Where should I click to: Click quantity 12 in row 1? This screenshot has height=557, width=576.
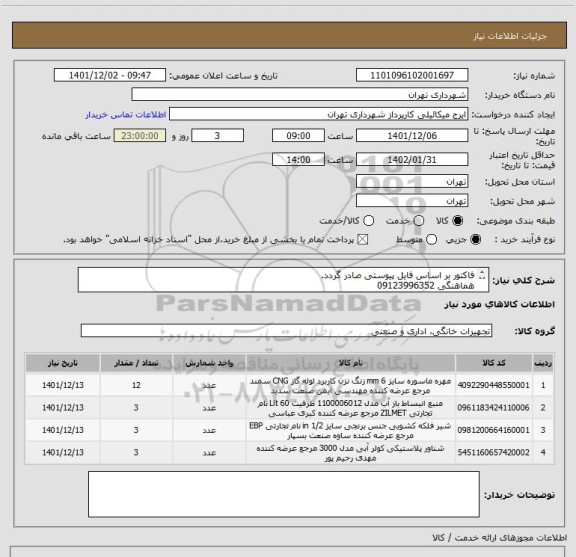click(x=136, y=385)
